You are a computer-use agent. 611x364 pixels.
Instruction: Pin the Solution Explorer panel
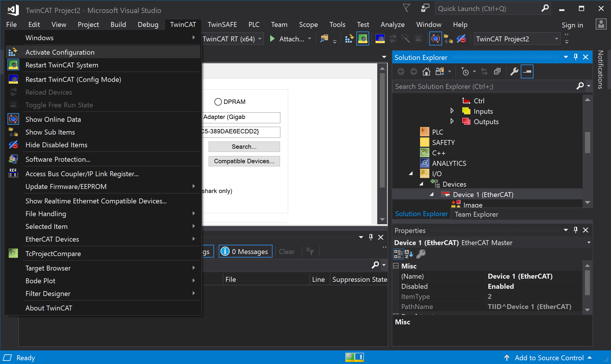click(x=576, y=57)
